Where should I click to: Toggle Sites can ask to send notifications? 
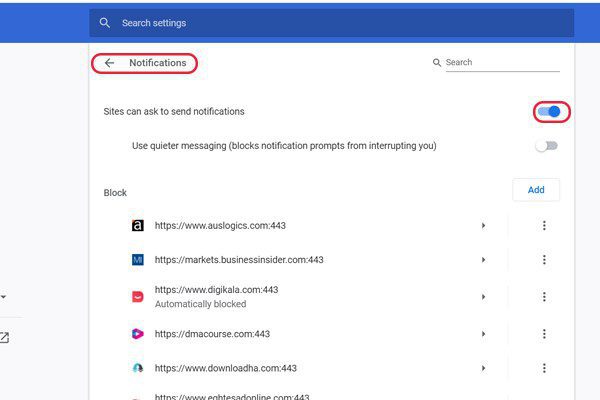[x=549, y=111]
